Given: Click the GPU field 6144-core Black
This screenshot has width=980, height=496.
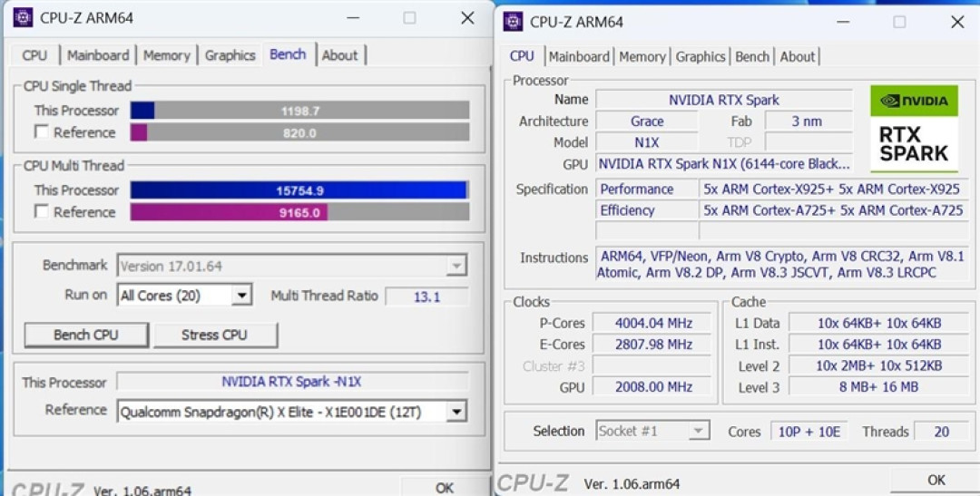Looking at the screenshot, I should click(724, 163).
